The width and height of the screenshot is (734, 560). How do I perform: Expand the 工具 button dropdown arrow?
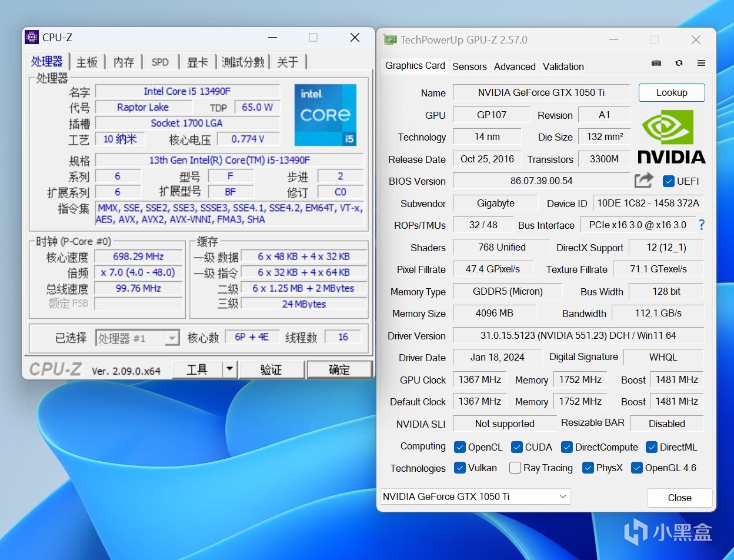[230, 369]
